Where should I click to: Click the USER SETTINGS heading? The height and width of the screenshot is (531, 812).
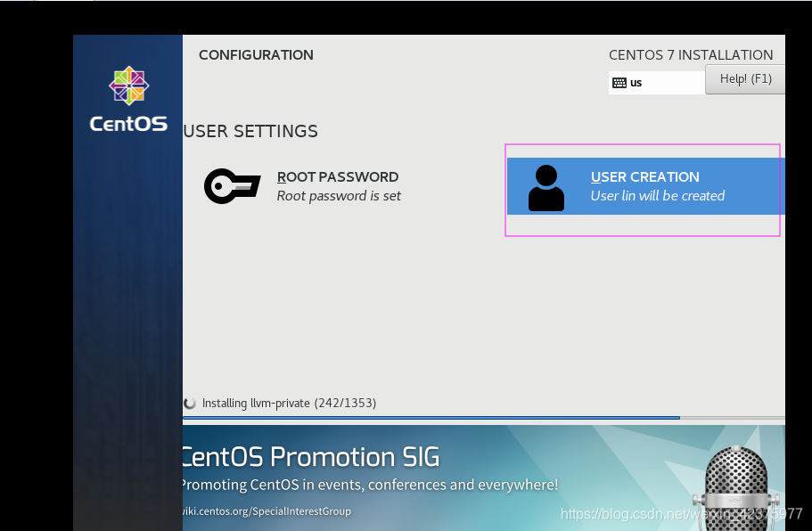pos(250,132)
